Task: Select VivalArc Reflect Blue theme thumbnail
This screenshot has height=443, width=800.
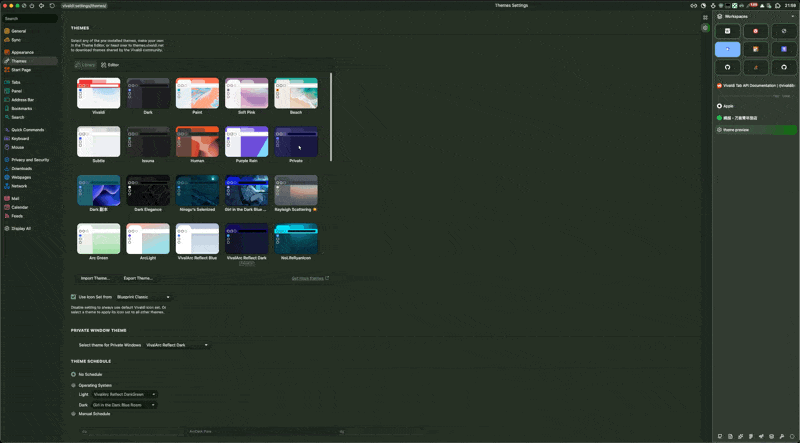Action: pos(197,239)
